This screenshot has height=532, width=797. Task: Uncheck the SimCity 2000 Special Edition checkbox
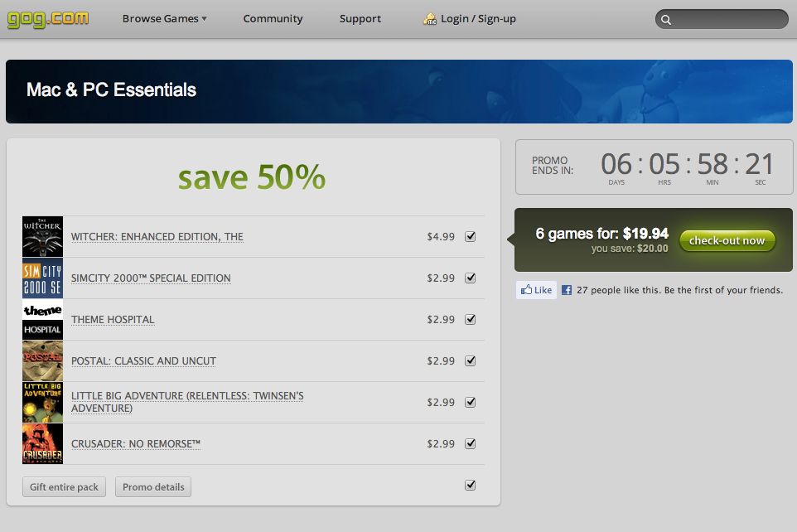(471, 278)
